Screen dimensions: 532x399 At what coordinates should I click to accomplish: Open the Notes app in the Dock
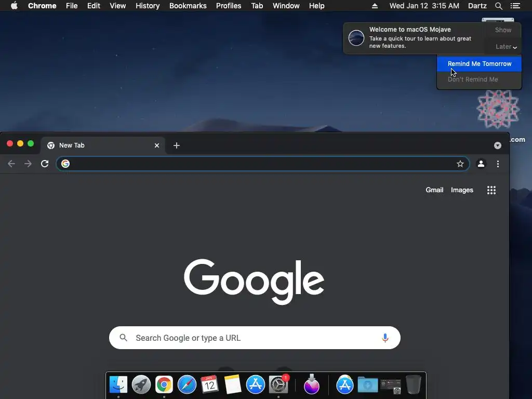click(x=232, y=384)
